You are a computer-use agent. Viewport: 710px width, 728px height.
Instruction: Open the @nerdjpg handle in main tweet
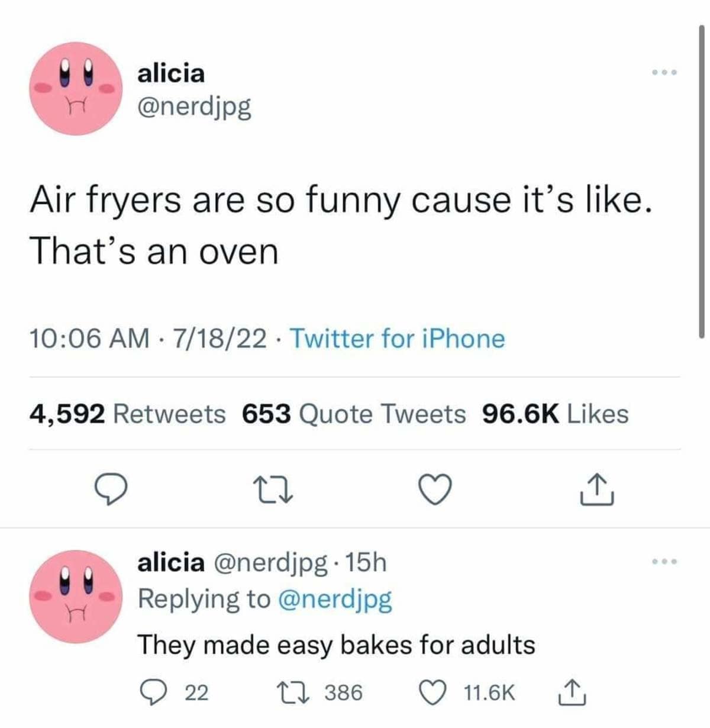[x=195, y=106]
